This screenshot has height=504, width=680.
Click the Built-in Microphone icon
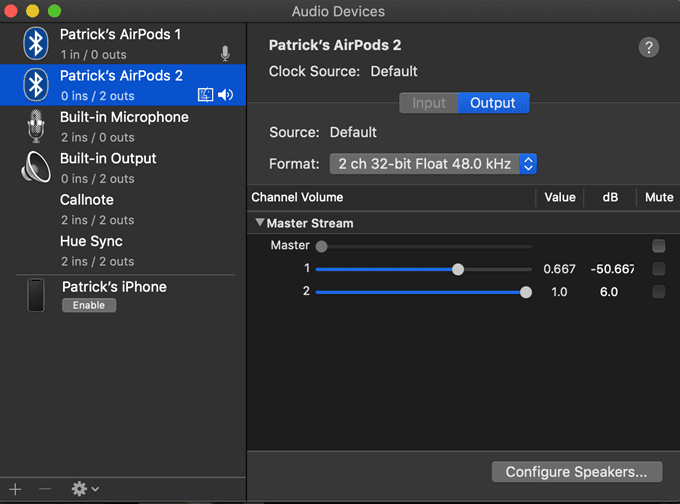click(37, 126)
